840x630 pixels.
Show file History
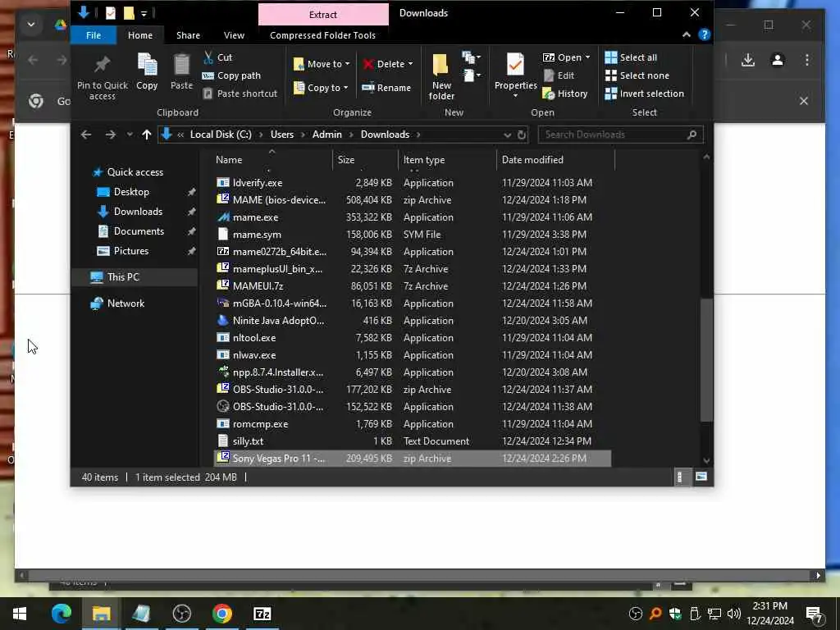tap(565, 94)
